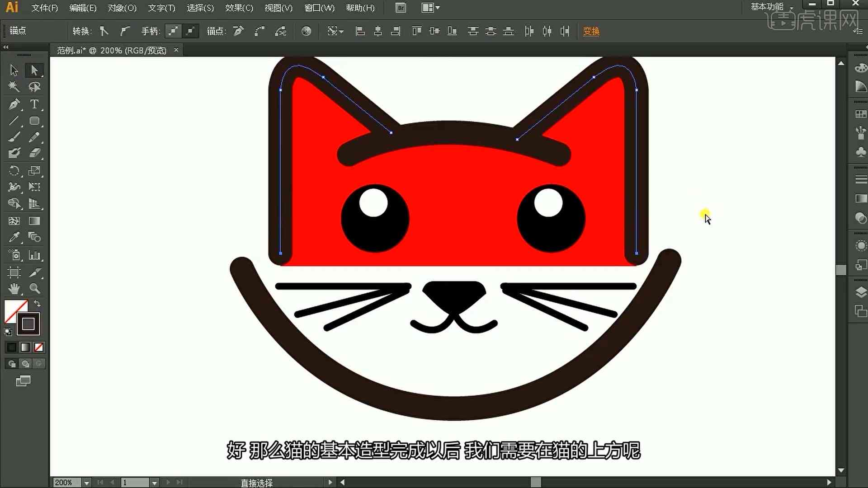This screenshot has width=868, height=488.
Task: Open the 文字(T) menu
Action: click(161, 8)
